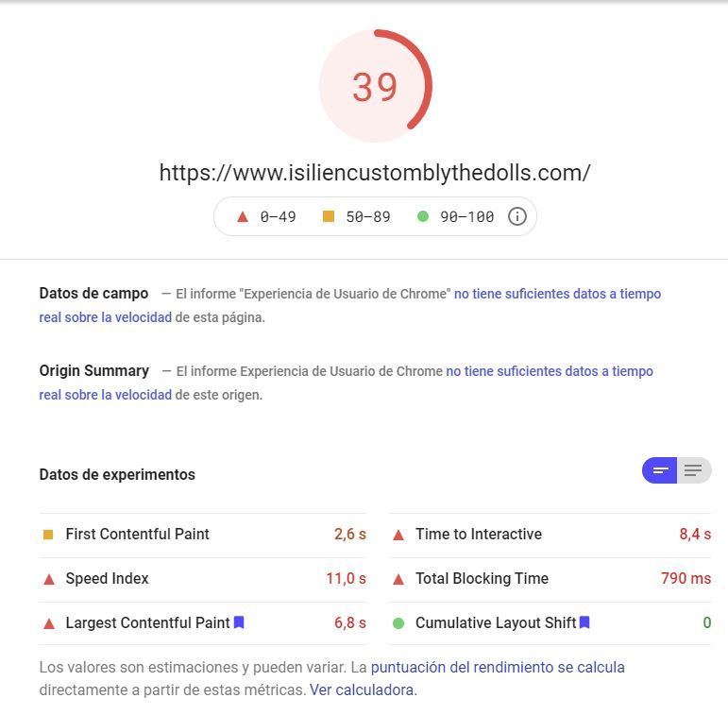Image resolution: width=728 pixels, height=715 pixels.
Task: Switch to compact metrics view toggle
Action: pyautogui.click(x=659, y=470)
